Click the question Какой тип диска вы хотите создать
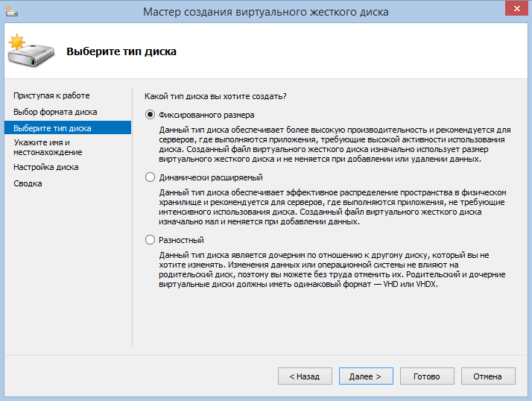Viewport: 532px width, 401px height. coord(215,96)
